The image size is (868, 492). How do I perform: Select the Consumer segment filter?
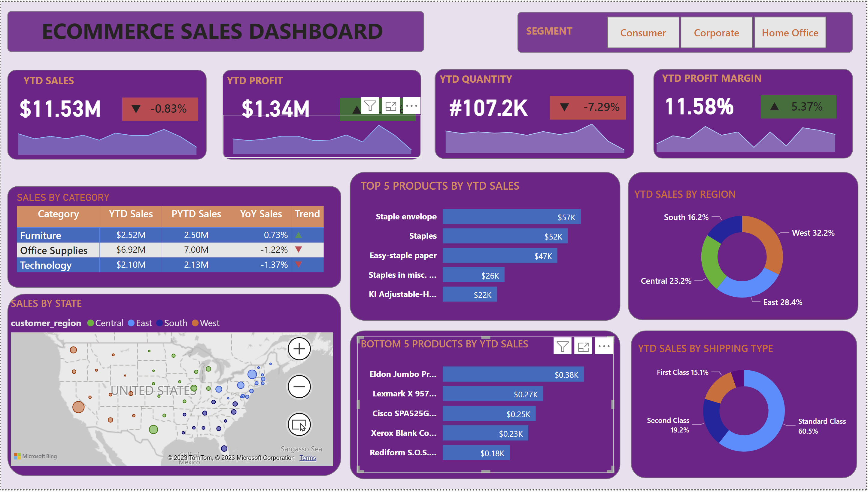click(642, 32)
